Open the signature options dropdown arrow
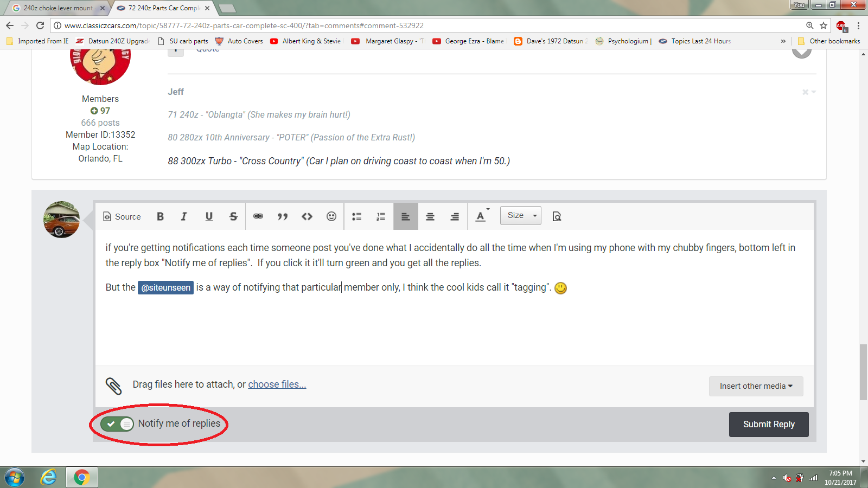Screen dimensions: 868x488 pos(813,92)
